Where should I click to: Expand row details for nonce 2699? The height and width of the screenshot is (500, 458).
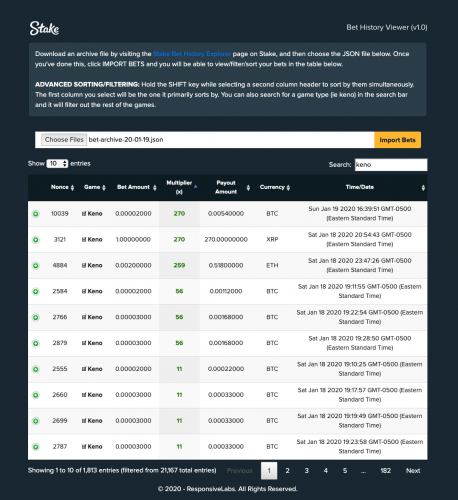point(36,421)
